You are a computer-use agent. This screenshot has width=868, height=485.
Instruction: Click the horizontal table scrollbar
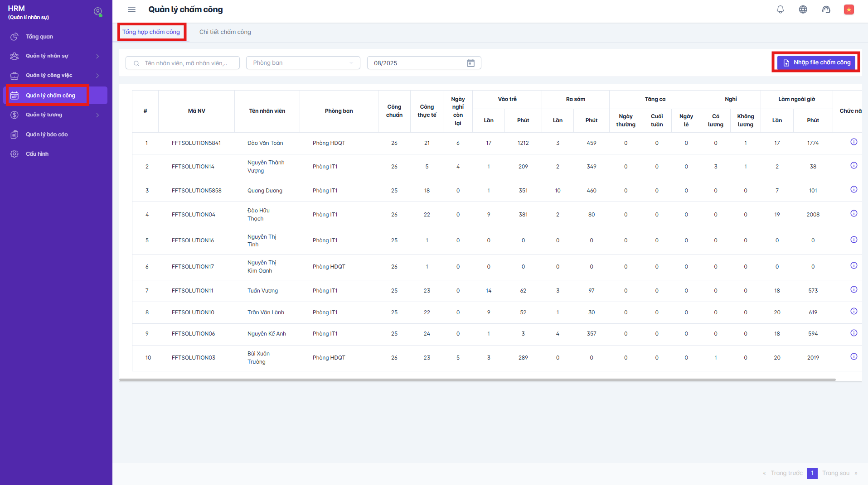click(x=477, y=380)
